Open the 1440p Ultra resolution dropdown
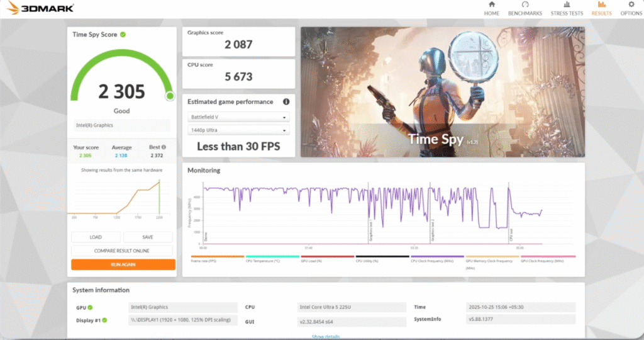The height and width of the screenshot is (340, 644). pyautogui.click(x=238, y=130)
